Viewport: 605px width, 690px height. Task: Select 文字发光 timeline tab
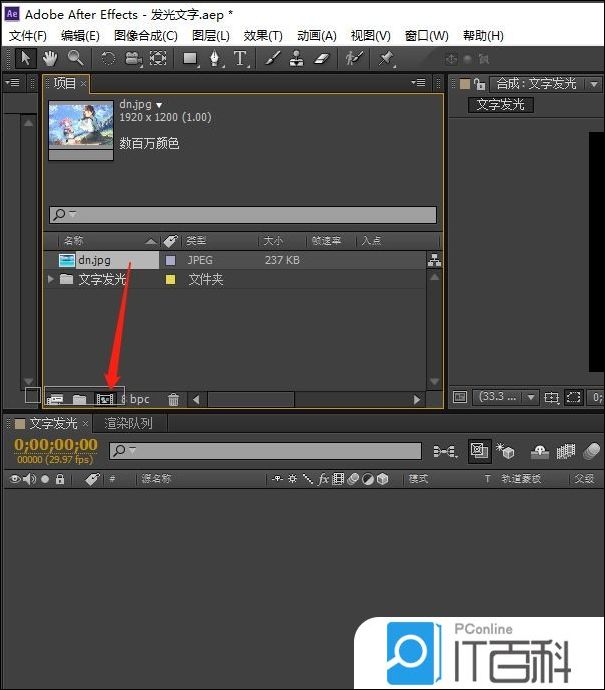(53, 424)
